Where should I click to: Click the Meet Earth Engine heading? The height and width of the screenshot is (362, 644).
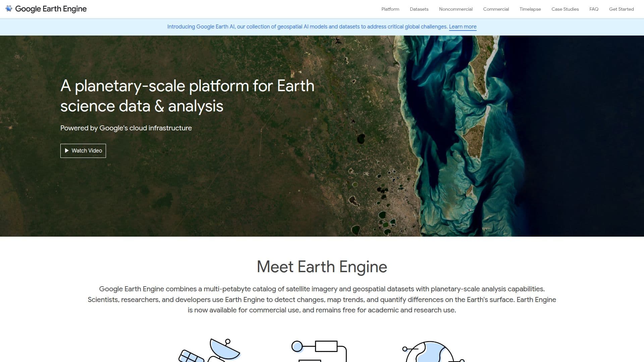click(322, 267)
